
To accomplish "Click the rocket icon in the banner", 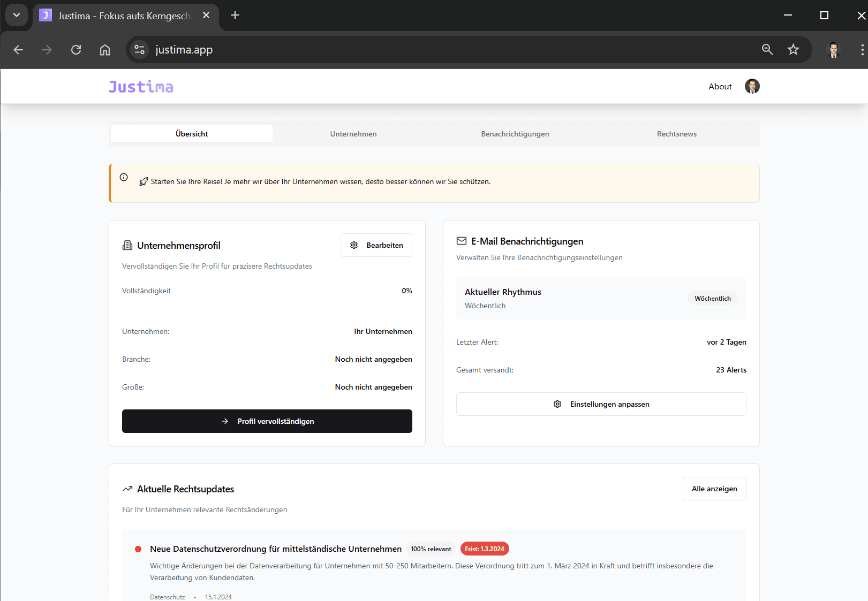I will 144,182.
